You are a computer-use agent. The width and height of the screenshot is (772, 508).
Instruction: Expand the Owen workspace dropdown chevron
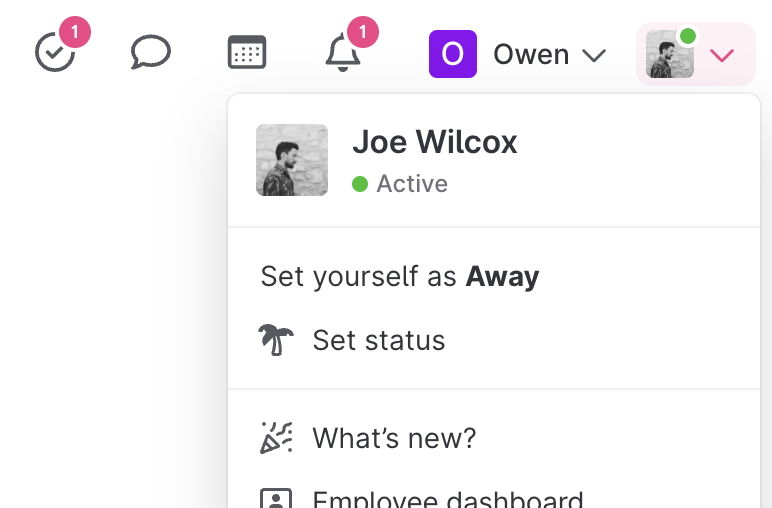pyautogui.click(x=594, y=55)
